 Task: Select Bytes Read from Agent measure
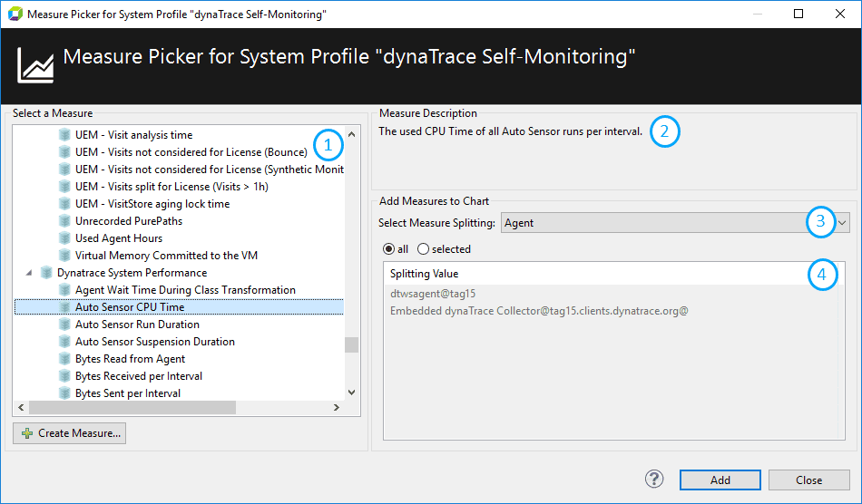pos(130,358)
